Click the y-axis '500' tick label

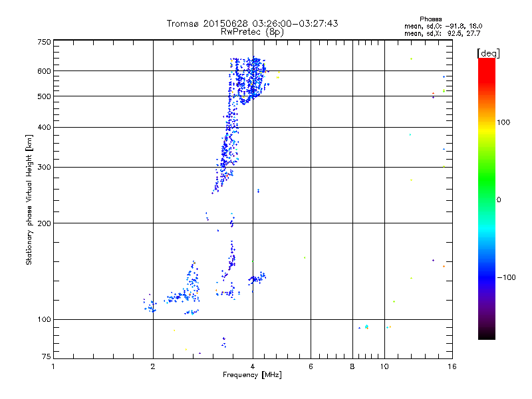(44, 96)
